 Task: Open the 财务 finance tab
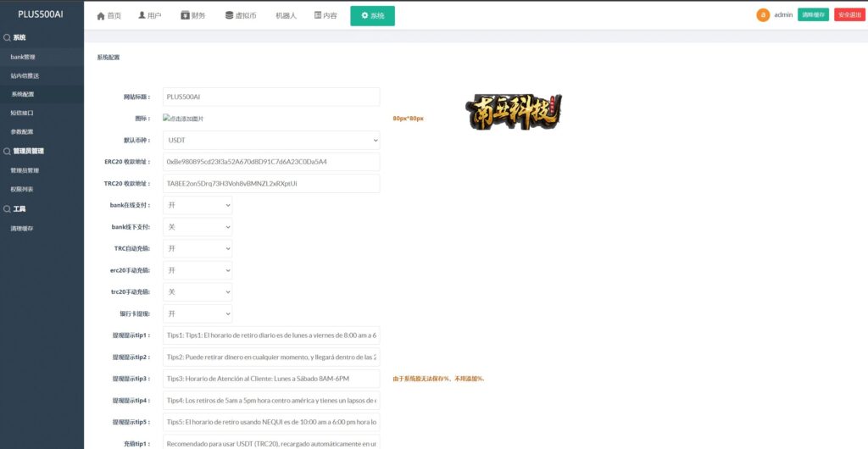point(193,15)
